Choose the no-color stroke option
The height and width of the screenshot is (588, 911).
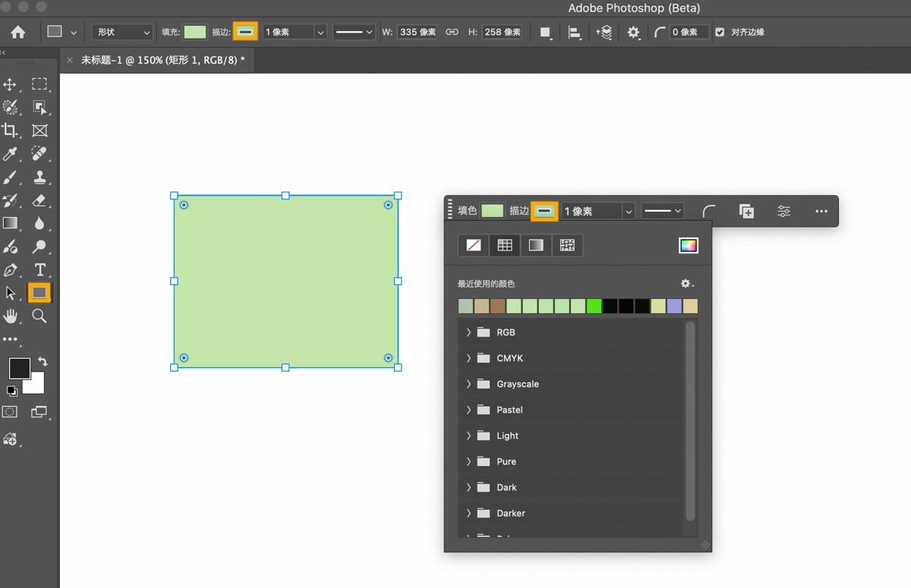pos(474,245)
